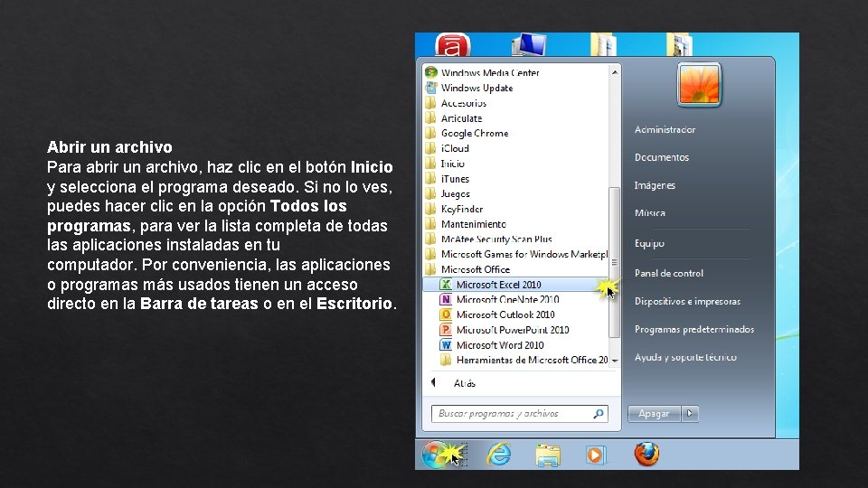Click the Microsoft PowerPoint 2010 icon
The image size is (868, 488).
(446, 330)
